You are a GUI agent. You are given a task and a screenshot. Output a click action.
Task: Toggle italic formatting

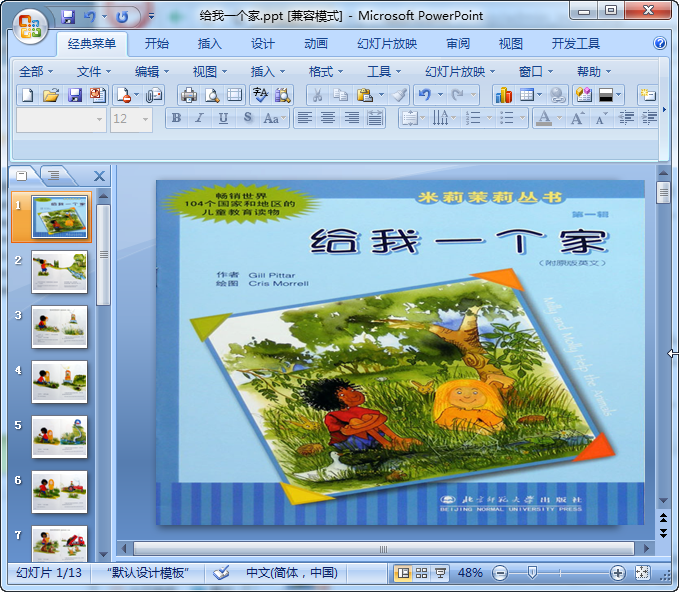[199, 118]
